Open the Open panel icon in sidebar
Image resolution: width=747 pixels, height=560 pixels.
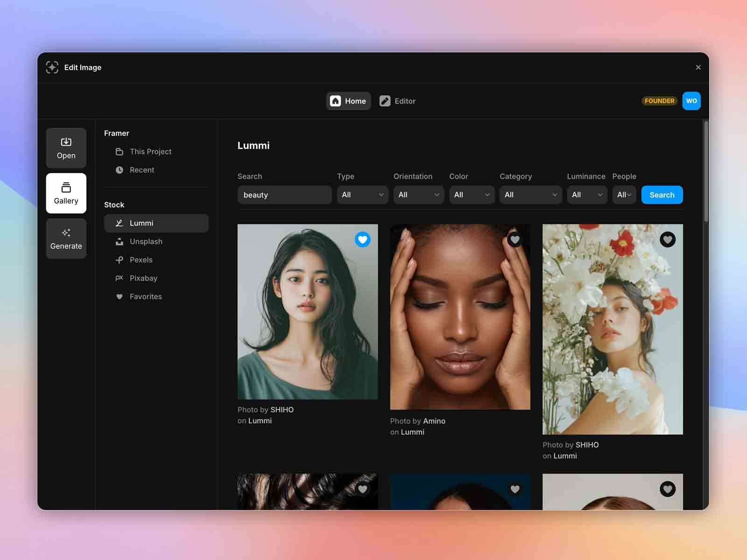(x=66, y=141)
